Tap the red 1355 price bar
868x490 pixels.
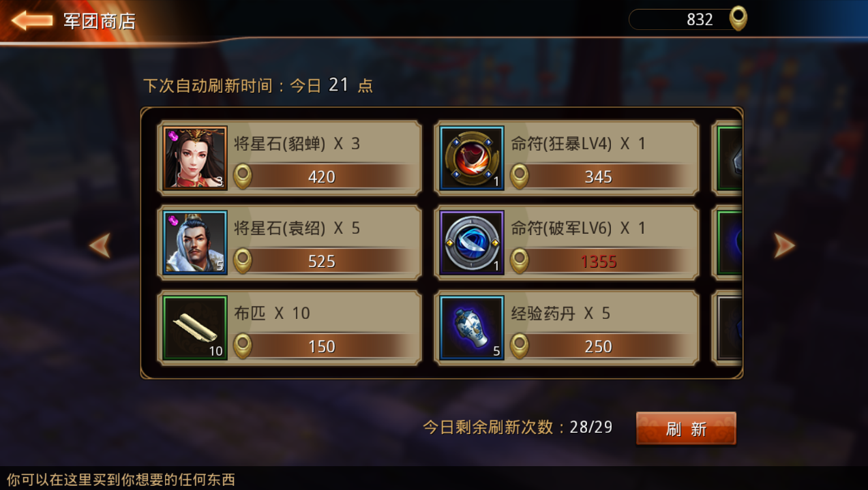pyautogui.click(x=600, y=261)
